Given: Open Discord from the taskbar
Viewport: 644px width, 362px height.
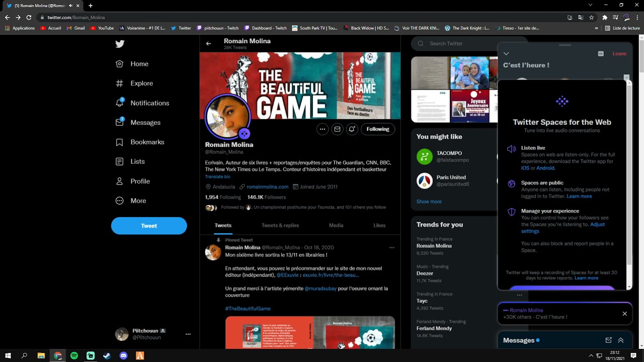Looking at the screenshot, I should [124, 355].
